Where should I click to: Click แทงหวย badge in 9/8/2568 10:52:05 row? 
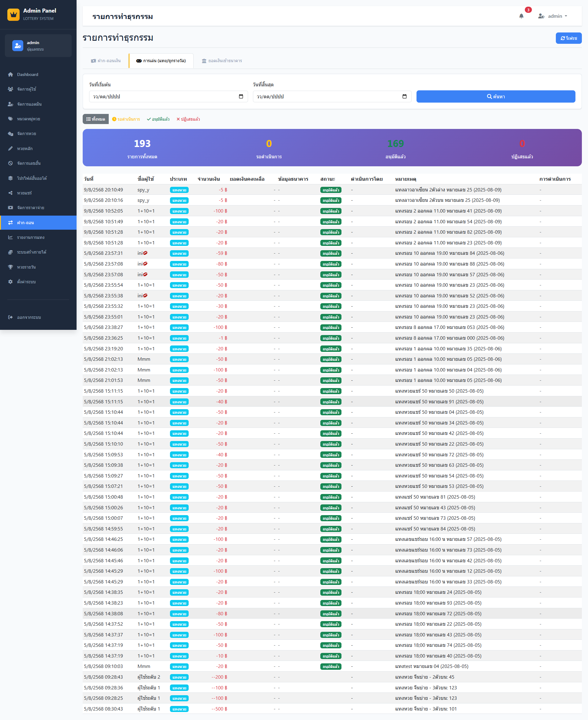coord(179,211)
